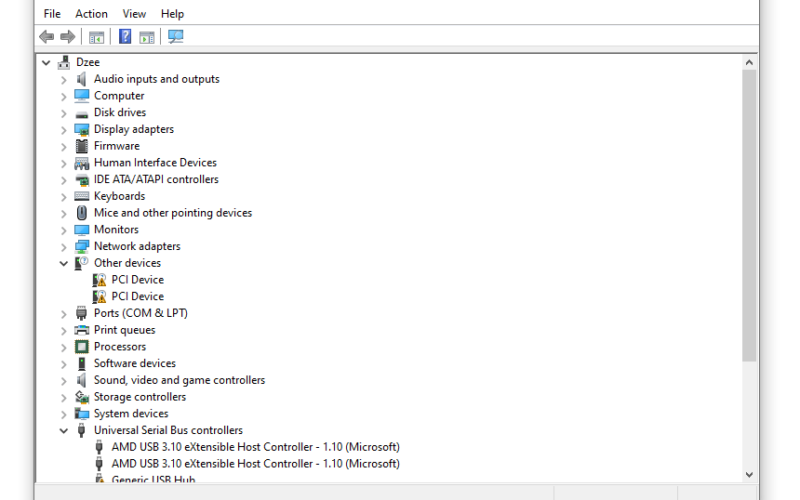Viewport: 800px width, 500px height.
Task: Click the Disk drives icon
Action: [82, 114]
